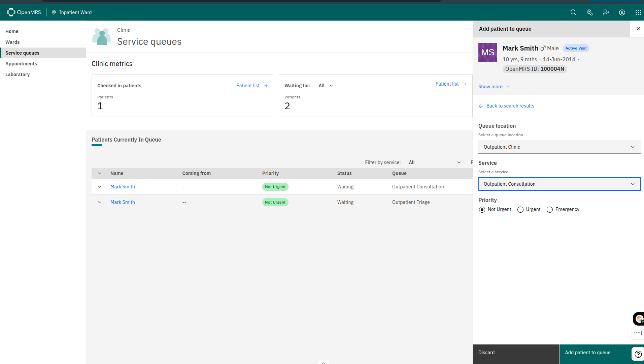Select the Emergency priority radio

[550, 210]
